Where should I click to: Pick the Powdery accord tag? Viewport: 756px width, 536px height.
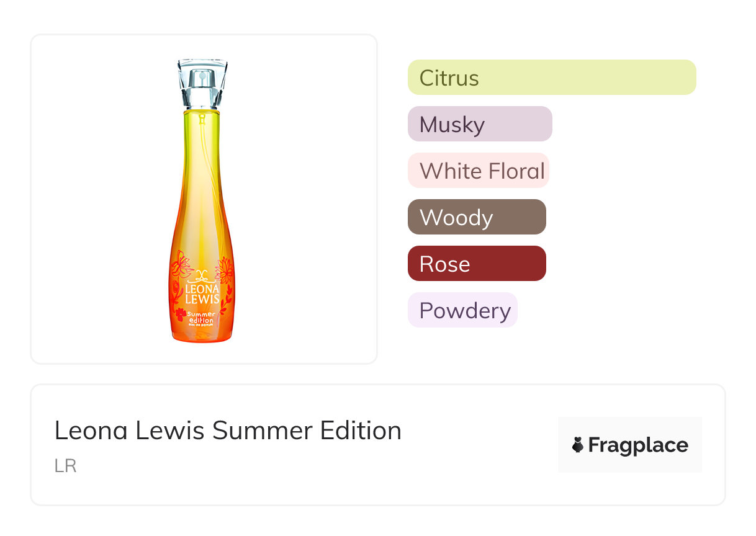462,310
